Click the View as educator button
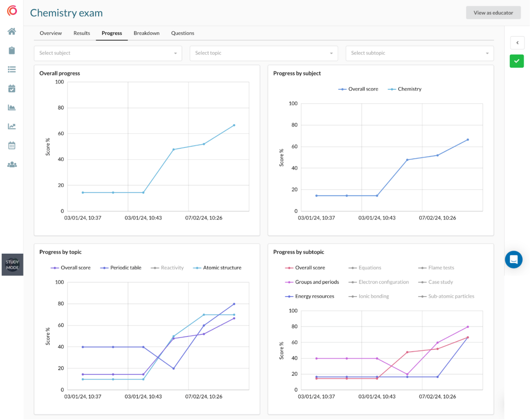Viewport: 531px width, 420px height. point(493,13)
